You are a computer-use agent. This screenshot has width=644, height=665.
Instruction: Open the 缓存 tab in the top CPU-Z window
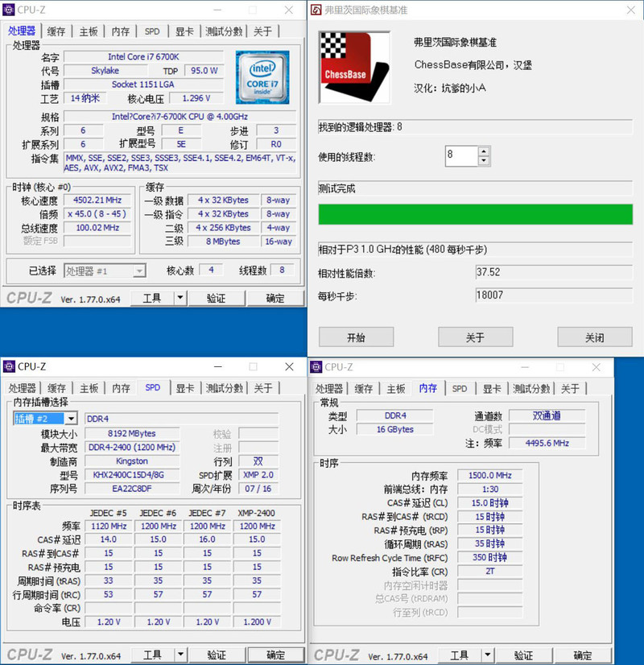[56, 31]
